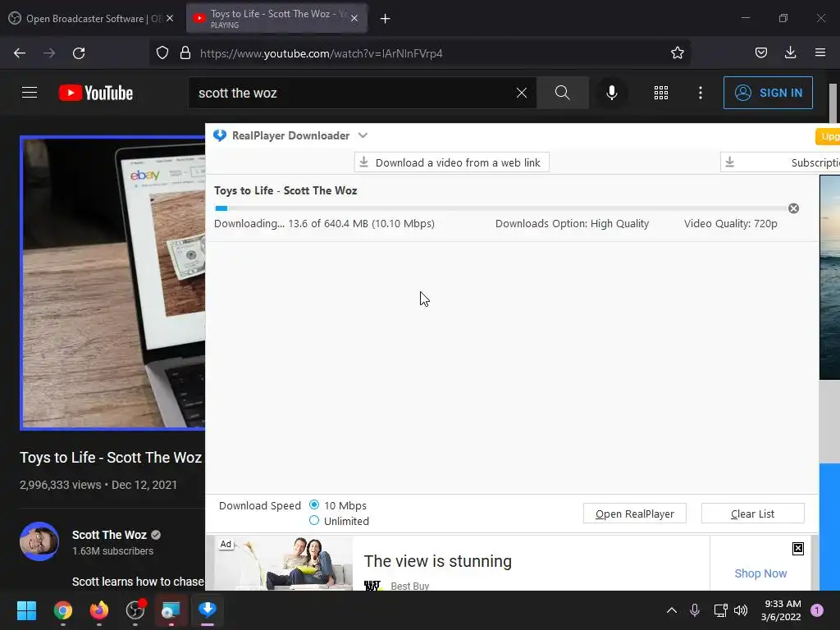Open the notification center badge
This screenshot has width=840, height=630.
pyautogui.click(x=816, y=610)
